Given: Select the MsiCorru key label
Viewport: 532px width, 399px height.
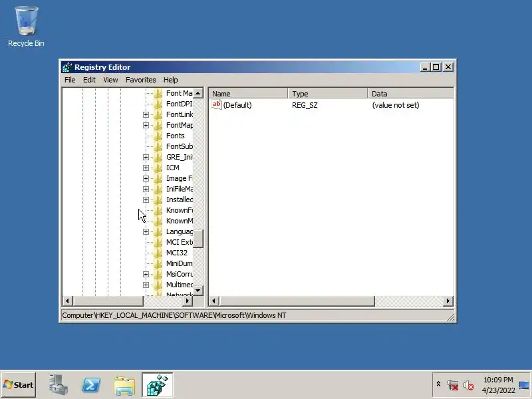Looking at the screenshot, I should point(179,274).
